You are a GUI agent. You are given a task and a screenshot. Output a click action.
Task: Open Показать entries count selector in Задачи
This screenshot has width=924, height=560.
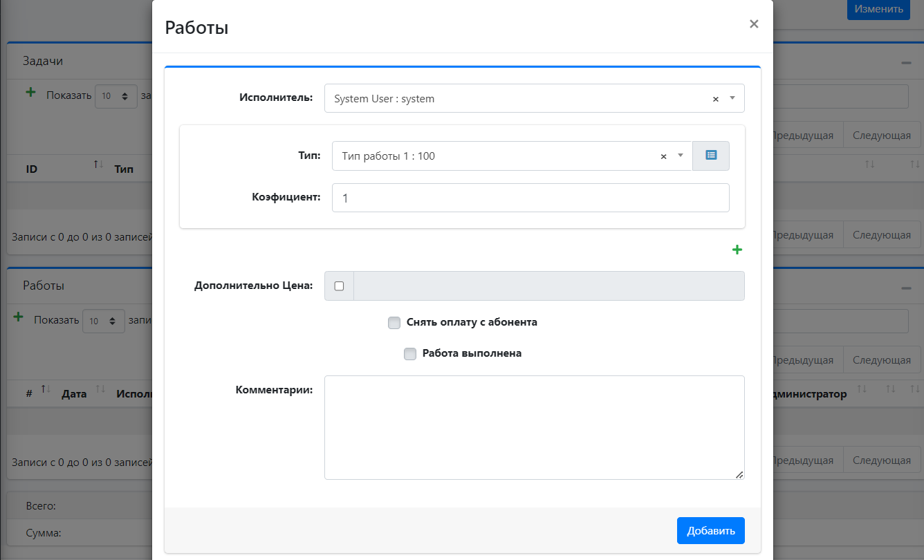coord(115,96)
